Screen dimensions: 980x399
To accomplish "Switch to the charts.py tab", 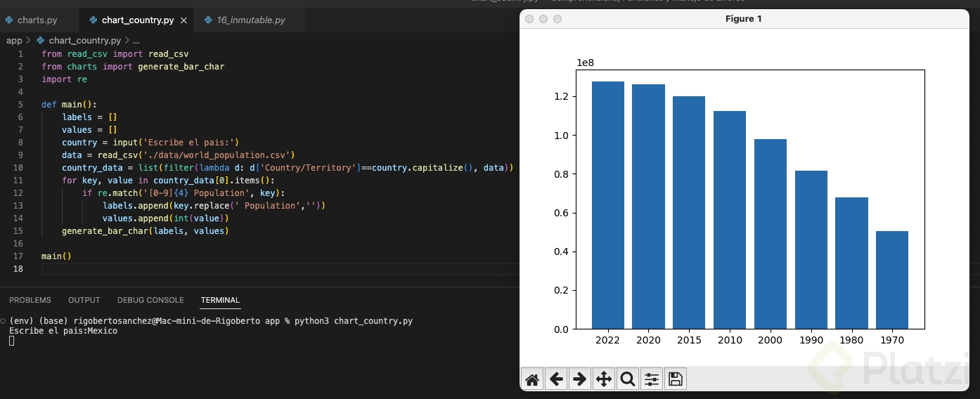I will [39, 20].
